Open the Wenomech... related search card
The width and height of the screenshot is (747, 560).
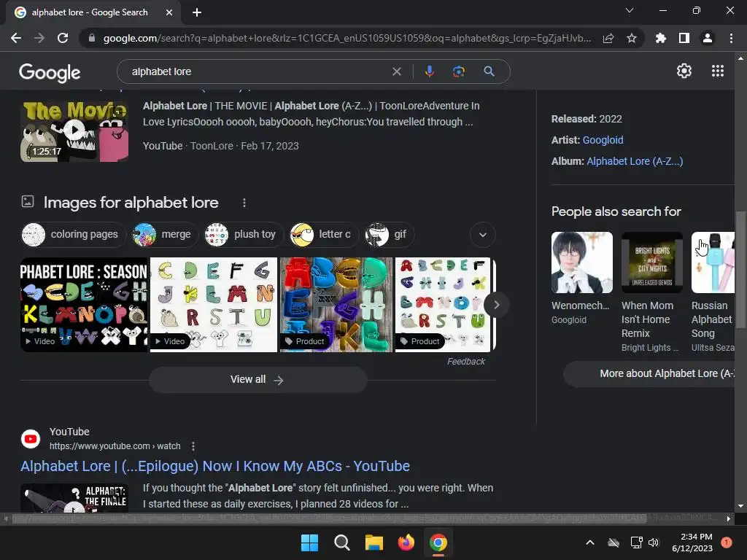point(581,279)
